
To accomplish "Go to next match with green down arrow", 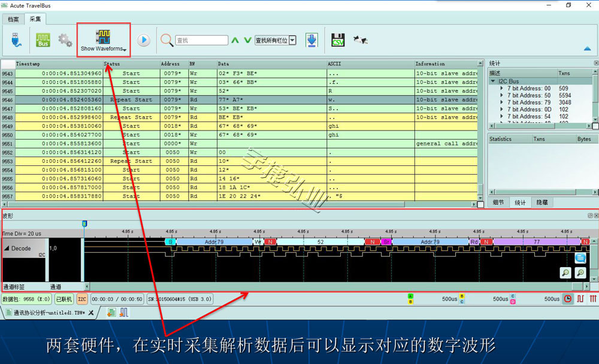I will click(247, 40).
